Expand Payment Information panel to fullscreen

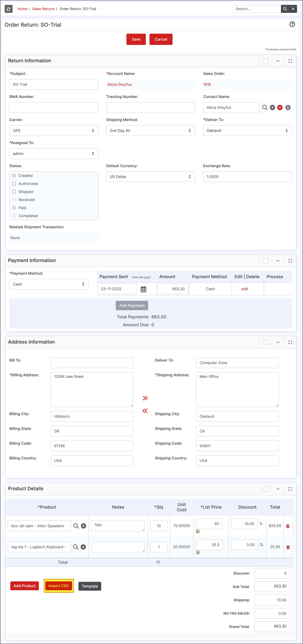pyautogui.click(x=290, y=261)
